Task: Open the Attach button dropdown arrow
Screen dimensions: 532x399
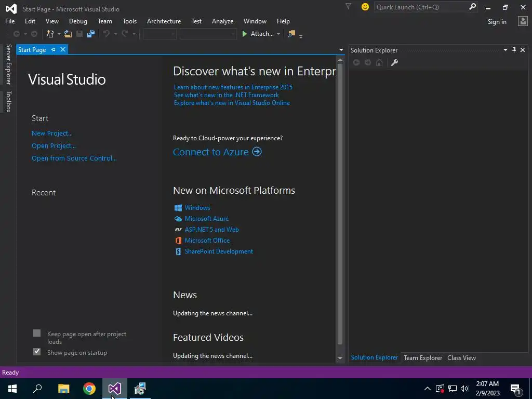Action: point(278,34)
